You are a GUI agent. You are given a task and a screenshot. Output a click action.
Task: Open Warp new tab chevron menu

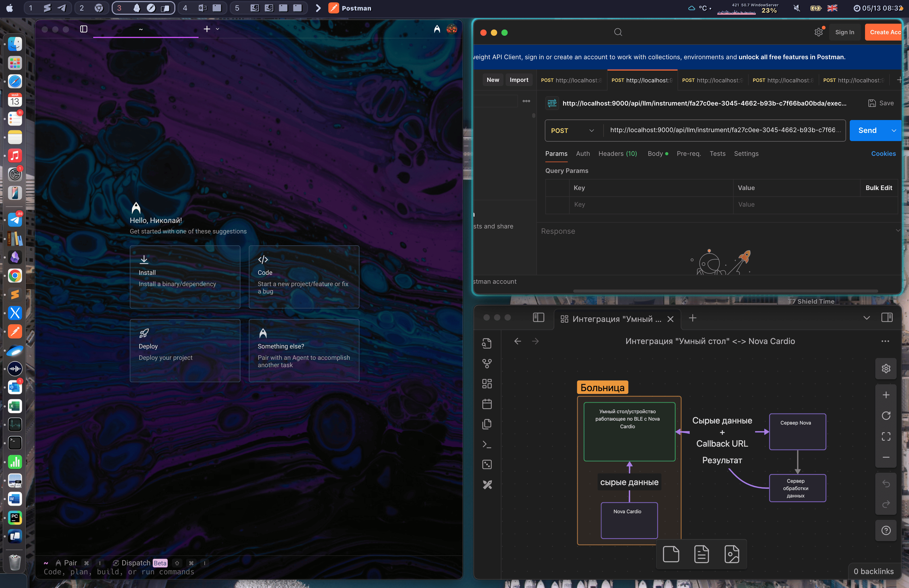pos(218,29)
